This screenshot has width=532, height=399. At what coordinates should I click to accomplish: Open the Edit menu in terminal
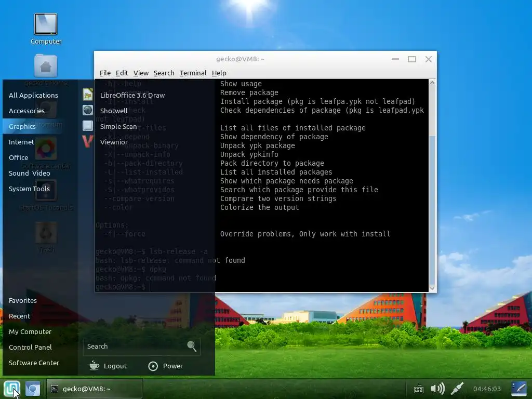click(122, 73)
